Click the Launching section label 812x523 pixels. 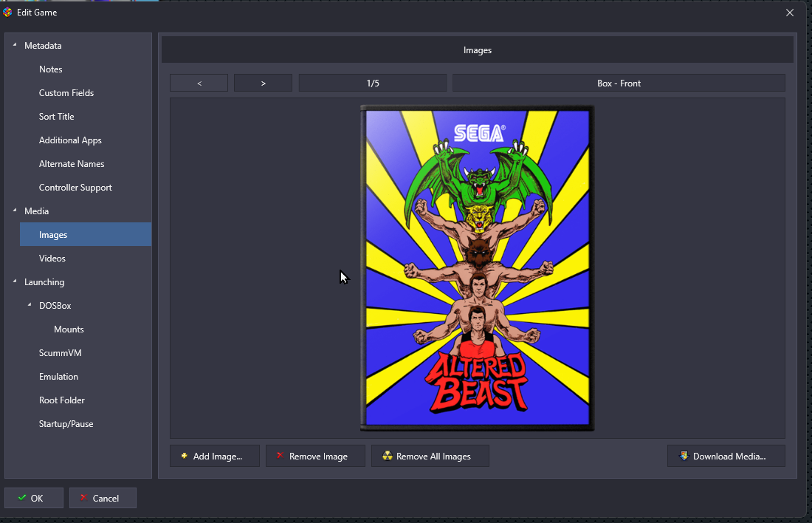point(44,282)
